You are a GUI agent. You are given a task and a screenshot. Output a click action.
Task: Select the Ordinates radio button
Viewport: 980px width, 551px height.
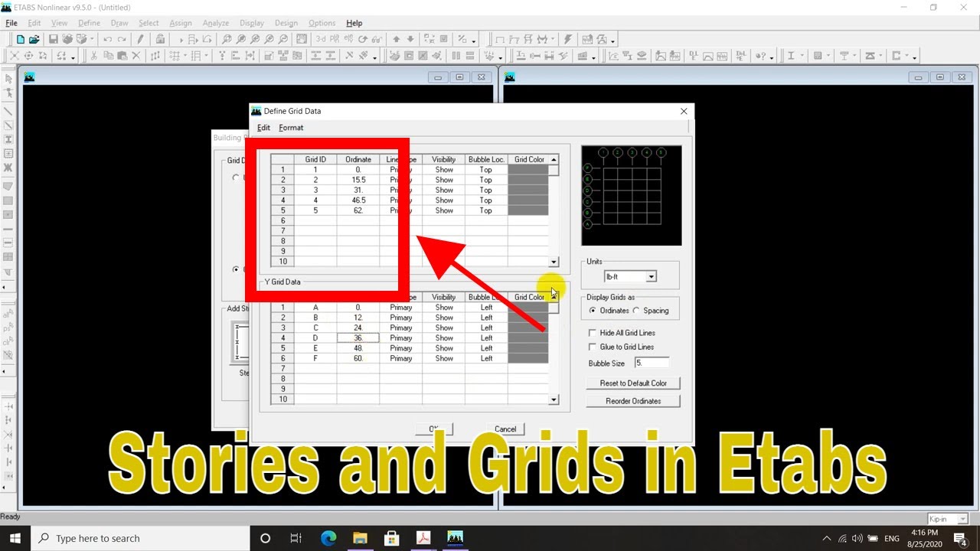(593, 311)
